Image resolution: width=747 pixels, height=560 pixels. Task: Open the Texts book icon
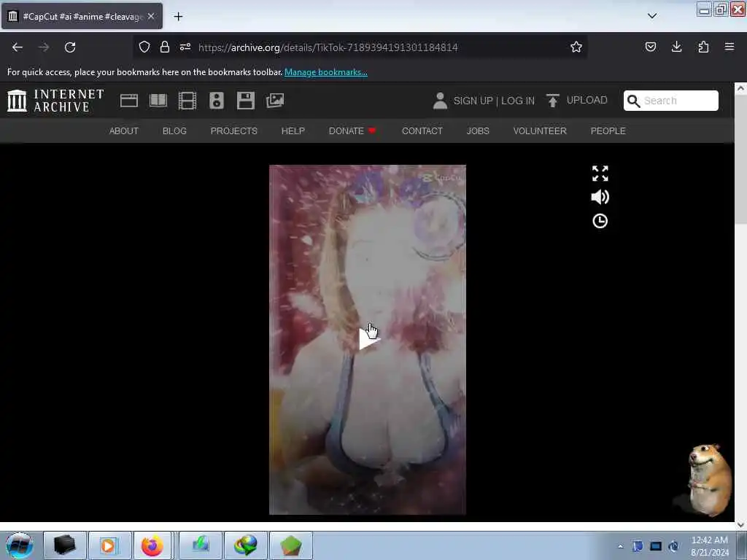click(158, 101)
